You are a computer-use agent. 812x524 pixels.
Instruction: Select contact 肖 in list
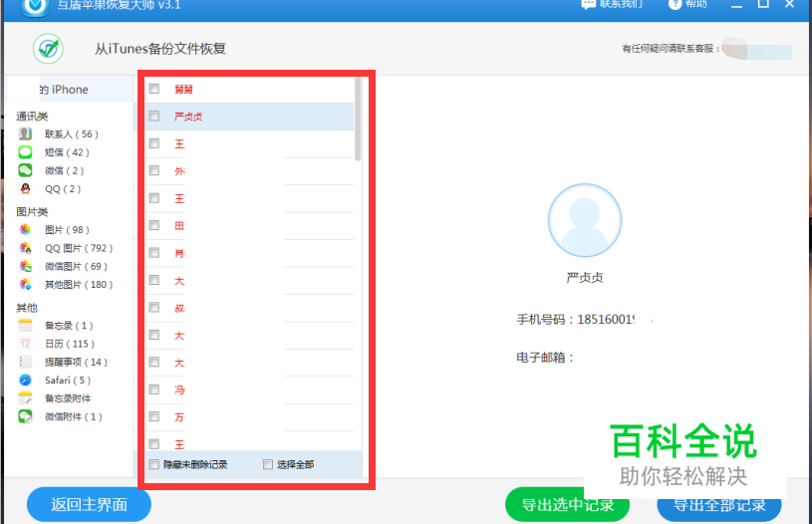[179, 253]
